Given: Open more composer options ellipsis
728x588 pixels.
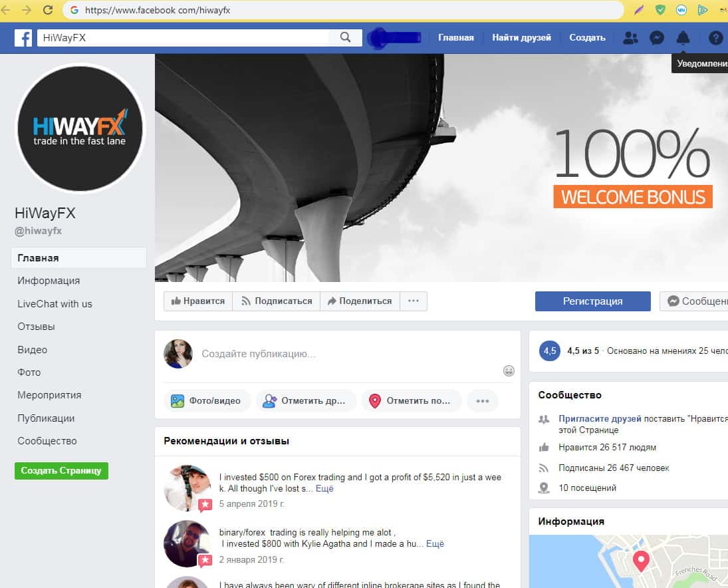Looking at the screenshot, I should [x=483, y=401].
